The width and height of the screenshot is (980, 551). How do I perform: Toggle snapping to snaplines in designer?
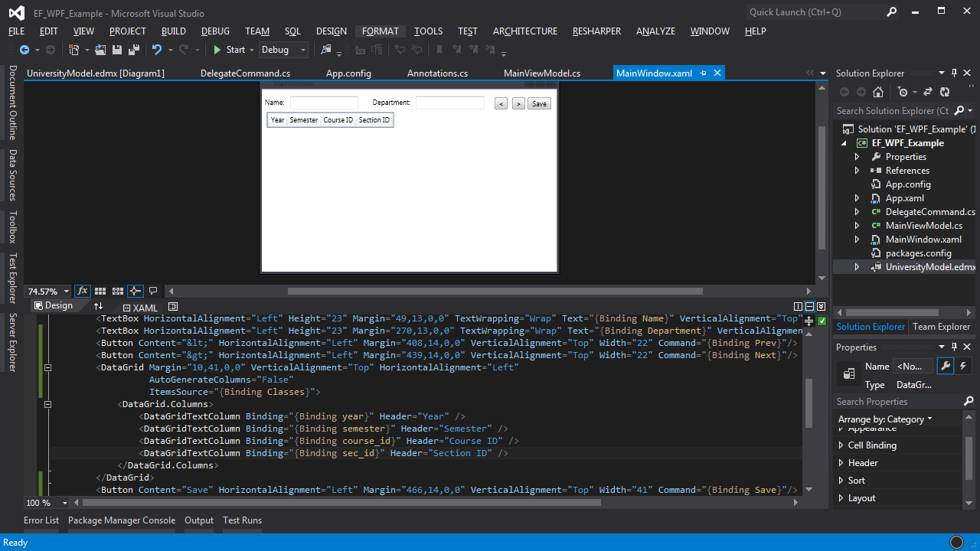135,292
